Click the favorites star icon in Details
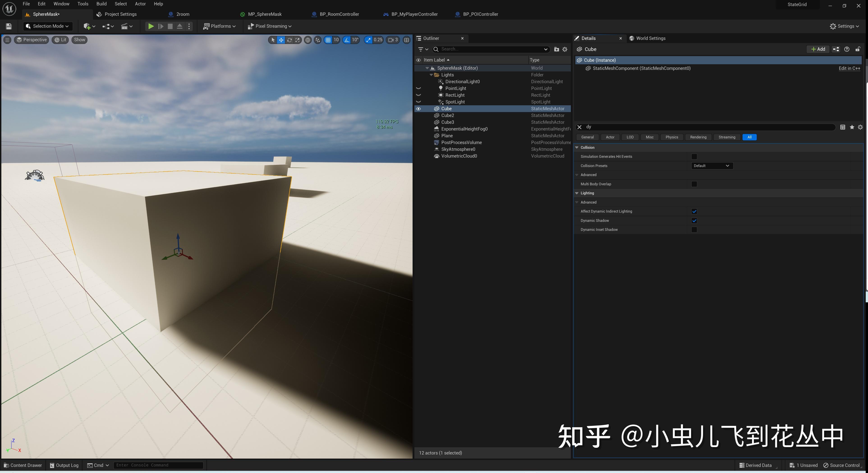The image size is (868, 473). (852, 127)
